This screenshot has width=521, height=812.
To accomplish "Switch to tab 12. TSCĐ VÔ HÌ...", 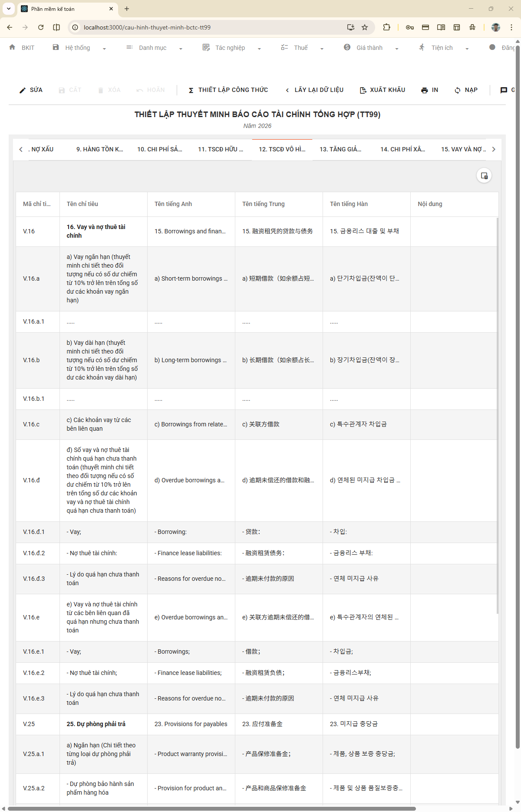I will 282,149.
